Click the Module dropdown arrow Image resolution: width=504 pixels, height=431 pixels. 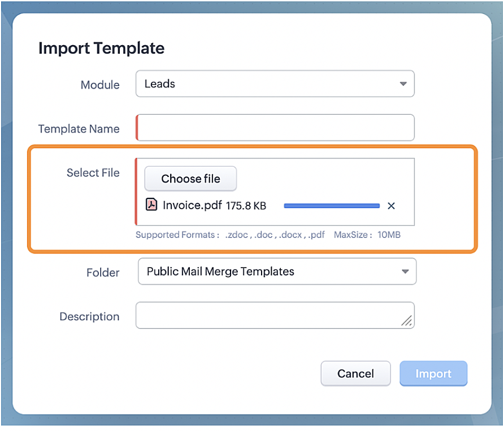point(403,84)
